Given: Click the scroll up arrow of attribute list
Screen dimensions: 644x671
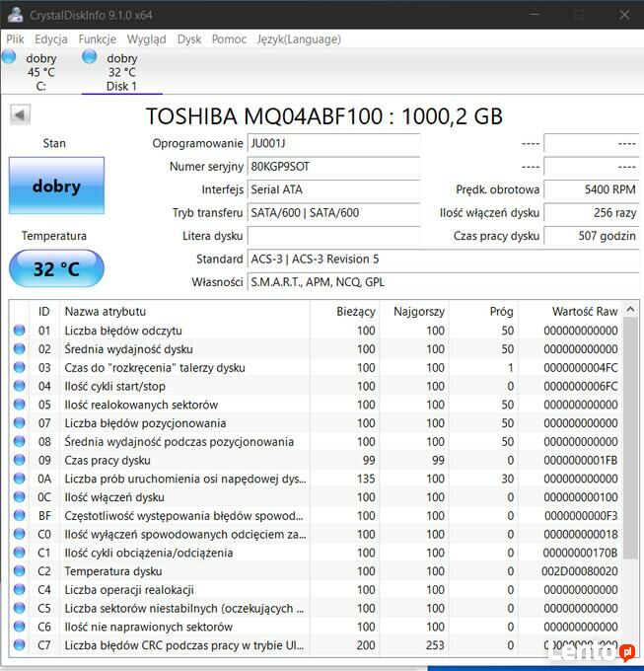Looking at the screenshot, I should pyautogui.click(x=630, y=309).
